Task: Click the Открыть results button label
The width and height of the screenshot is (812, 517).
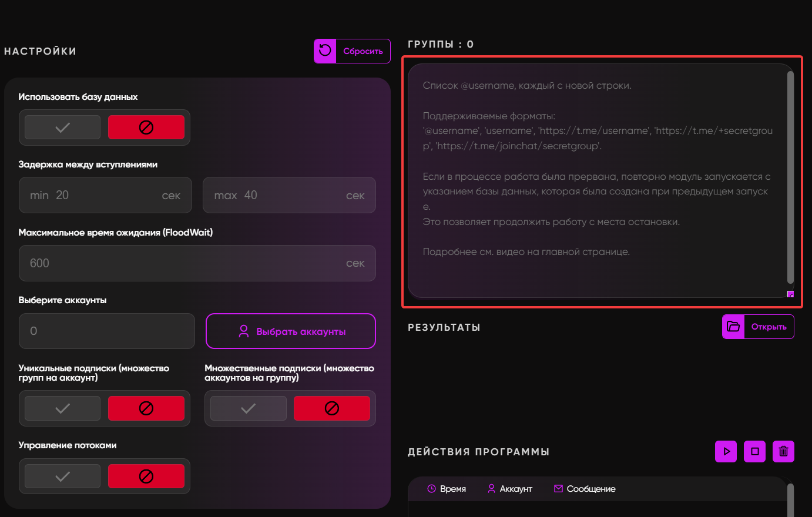Action: pos(769,327)
